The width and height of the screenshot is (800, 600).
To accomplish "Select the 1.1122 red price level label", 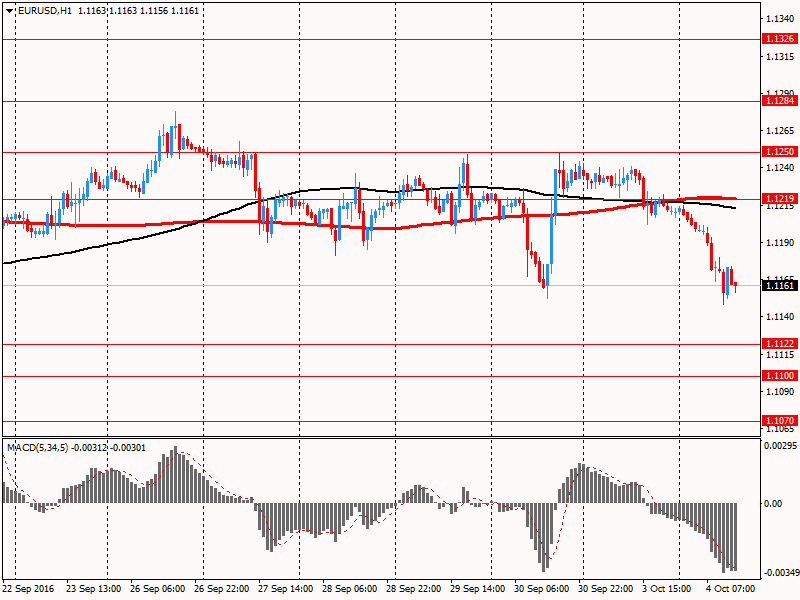I will click(x=779, y=343).
